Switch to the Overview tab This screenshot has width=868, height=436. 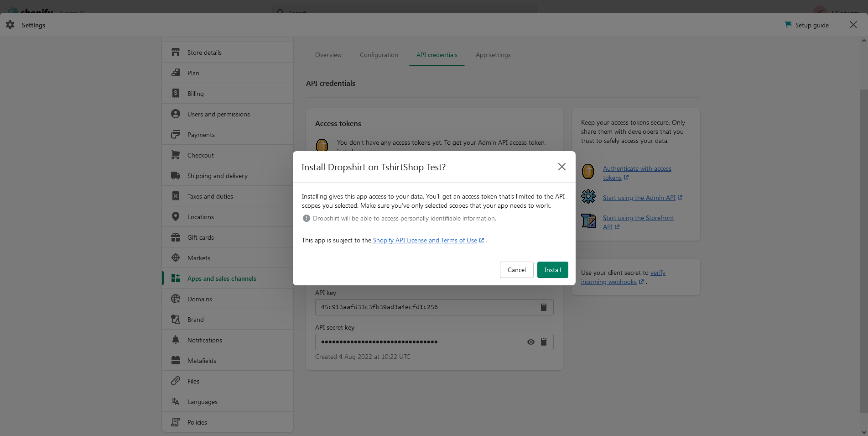328,55
